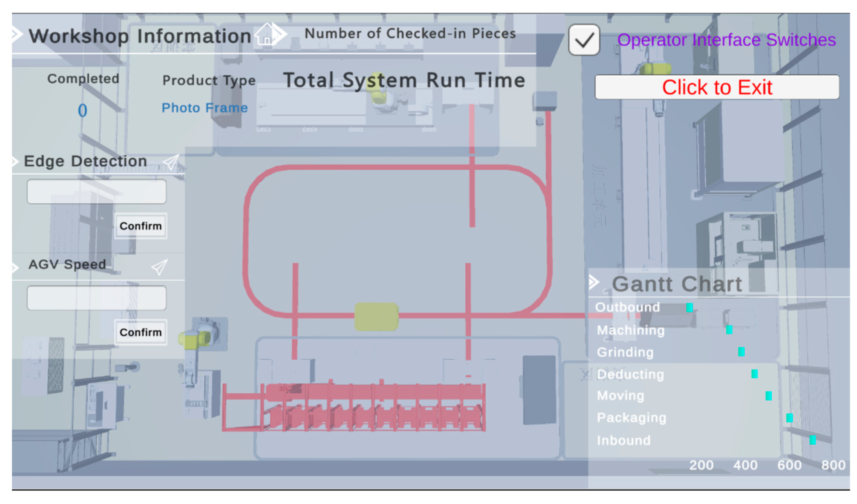Confirm the Edge Detection value
857x504 pixels.
coord(140,226)
